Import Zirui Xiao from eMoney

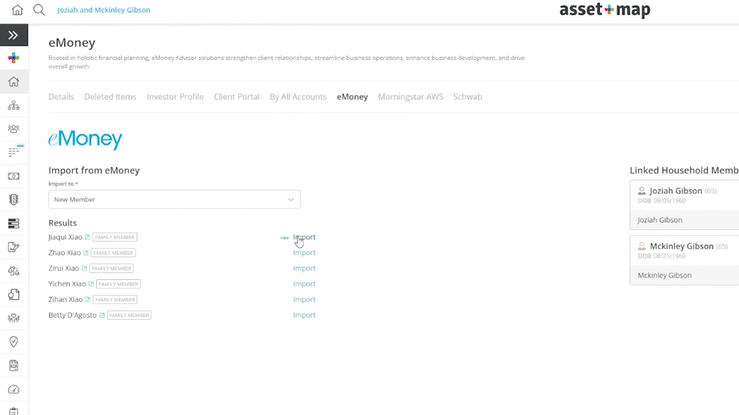pyautogui.click(x=304, y=269)
